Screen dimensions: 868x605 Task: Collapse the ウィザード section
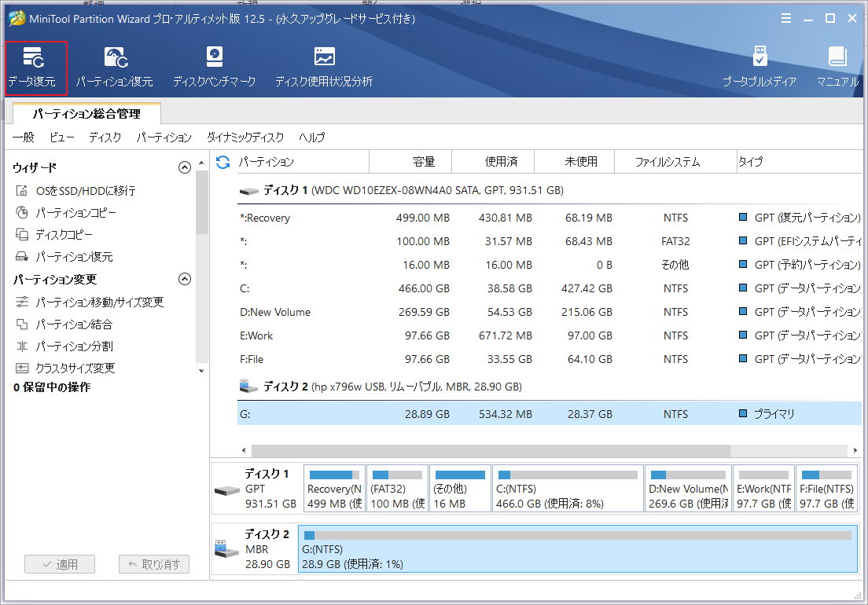tap(185, 167)
